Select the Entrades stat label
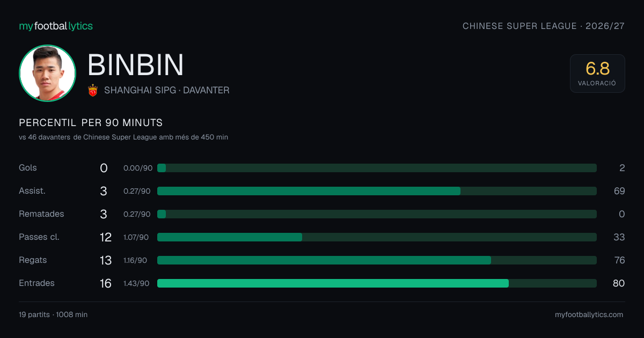 coord(36,283)
